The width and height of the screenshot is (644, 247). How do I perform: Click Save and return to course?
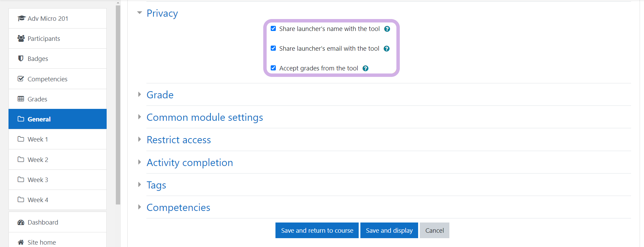(317, 230)
